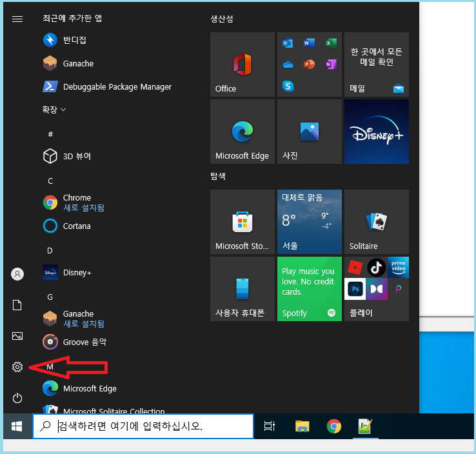The width and height of the screenshot is (476, 454).
Task: Click the Power icon in Start sidebar
Action: 17,398
